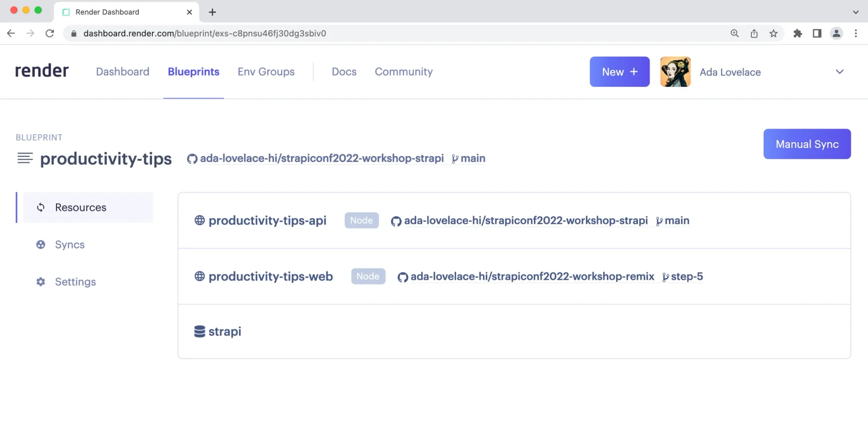The width and height of the screenshot is (868, 421).
Task: Open the Dashboard nav item
Action: pyautogui.click(x=122, y=72)
